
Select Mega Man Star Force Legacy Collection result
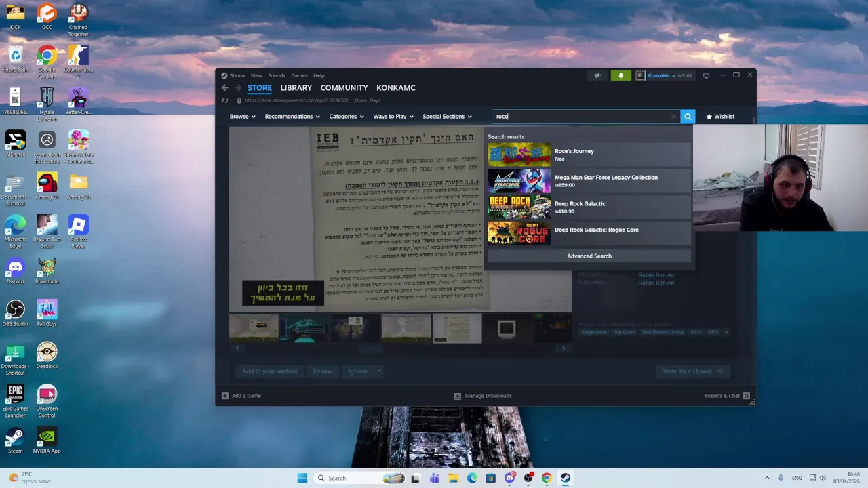tap(589, 181)
